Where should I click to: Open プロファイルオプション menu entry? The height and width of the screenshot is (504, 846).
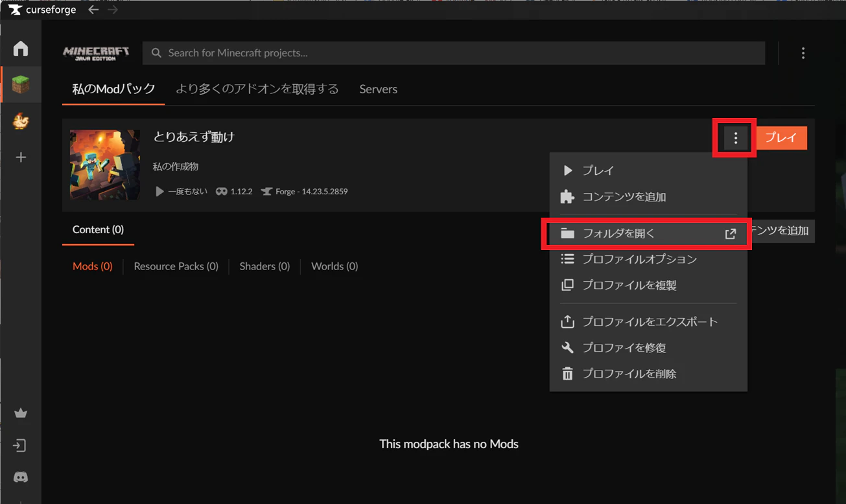(648, 259)
